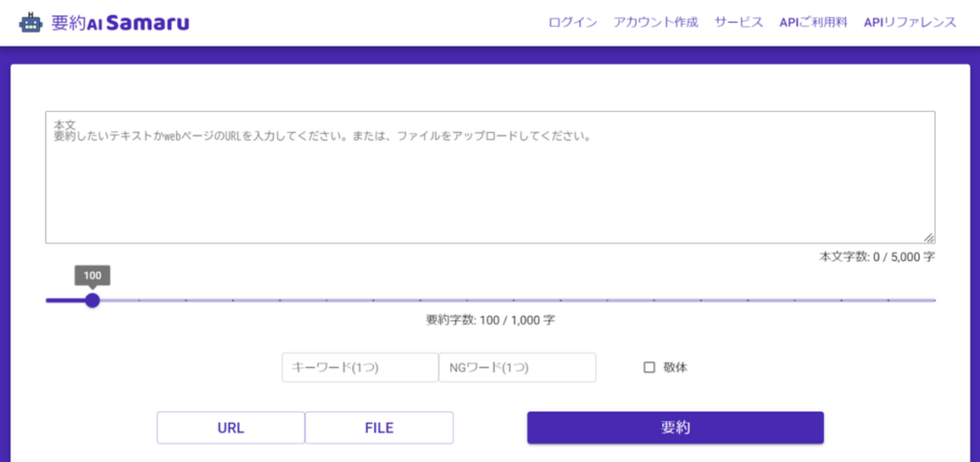Image resolution: width=980 pixels, height=462 pixels.
Task: Click the purple 要約 button
Action: (675, 428)
